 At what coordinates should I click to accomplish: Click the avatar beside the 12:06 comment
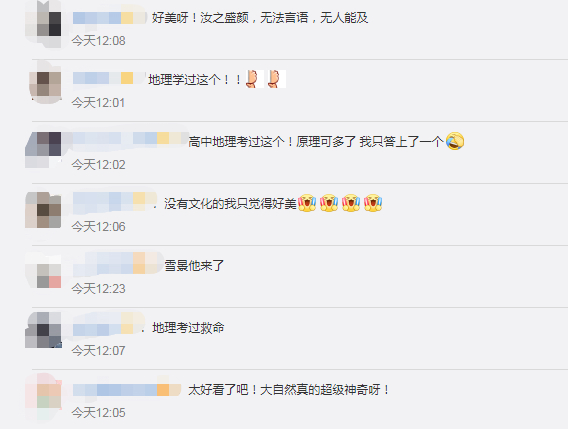click(x=43, y=210)
